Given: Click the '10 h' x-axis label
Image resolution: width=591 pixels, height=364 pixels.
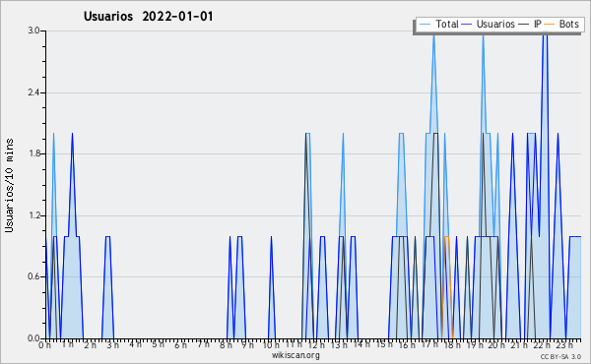Looking at the screenshot, I should coord(271,344).
